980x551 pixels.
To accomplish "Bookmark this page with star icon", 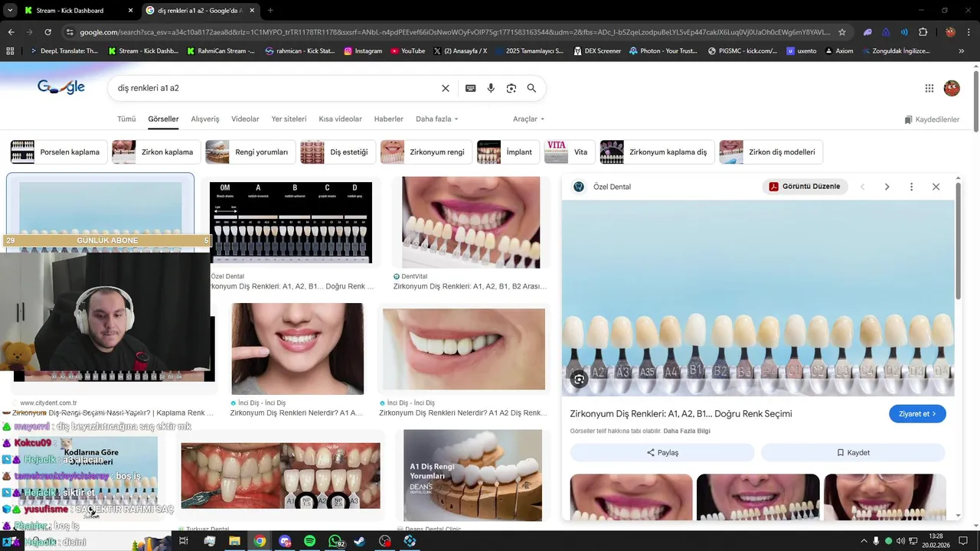I will 842,32.
